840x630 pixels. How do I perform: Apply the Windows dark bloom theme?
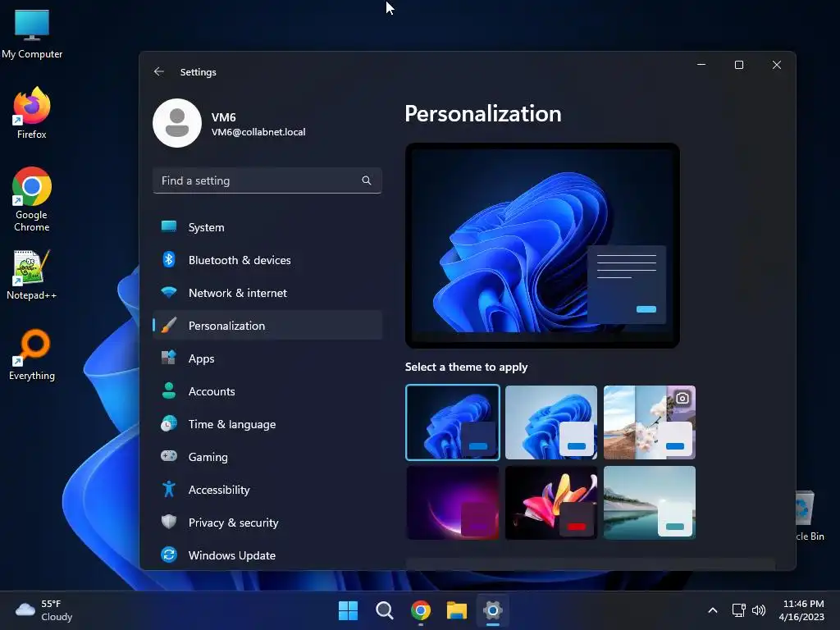(x=453, y=422)
